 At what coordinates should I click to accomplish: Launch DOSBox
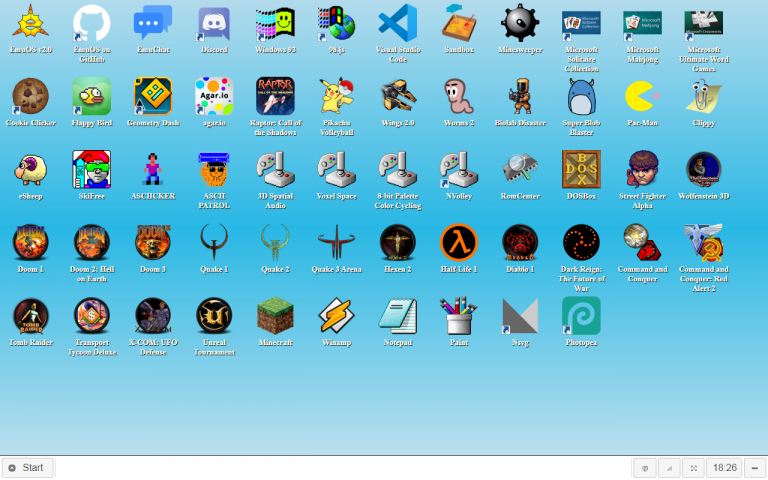pyautogui.click(x=581, y=169)
